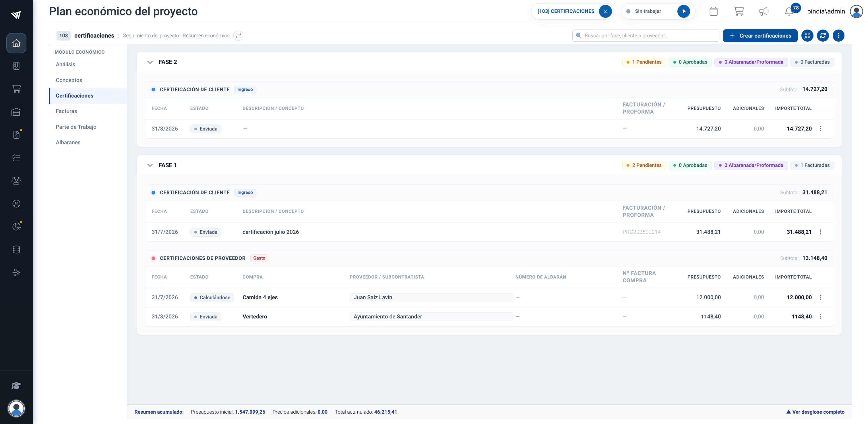This screenshot has width=868, height=424.
Task: Open the megaphone announcements icon
Action: [764, 11]
